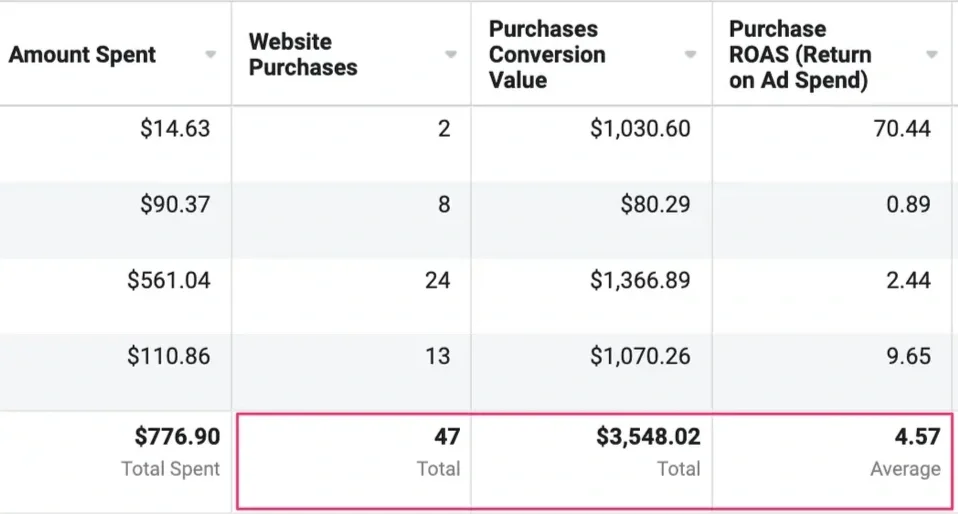Open Purchases Conversion Value column dropdown arrow
This screenshot has width=958, height=514.
[x=690, y=55]
